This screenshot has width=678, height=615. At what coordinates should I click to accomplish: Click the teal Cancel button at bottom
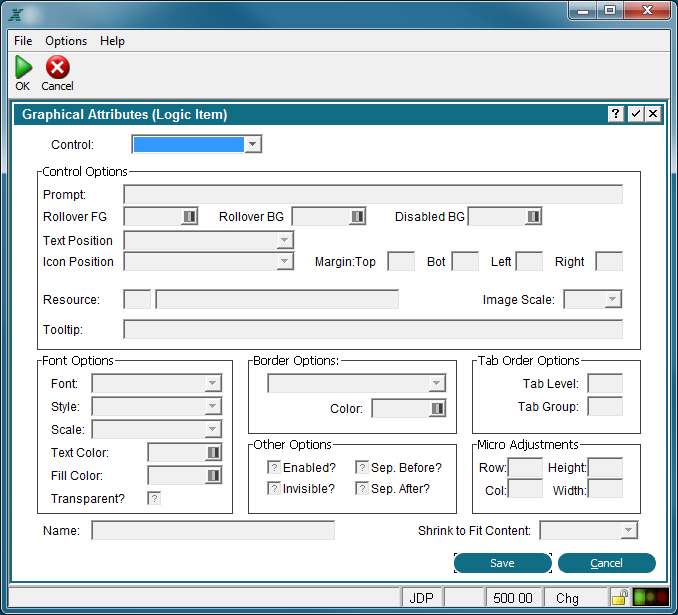(x=607, y=563)
